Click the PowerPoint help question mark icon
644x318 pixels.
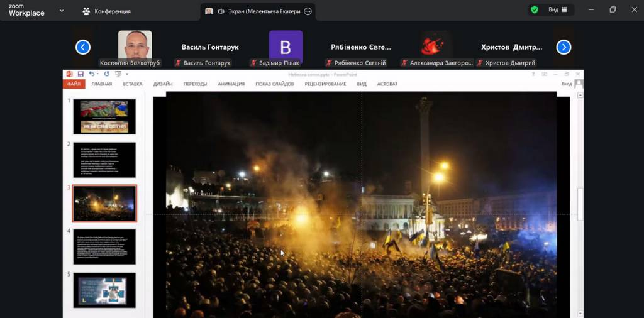533,74
